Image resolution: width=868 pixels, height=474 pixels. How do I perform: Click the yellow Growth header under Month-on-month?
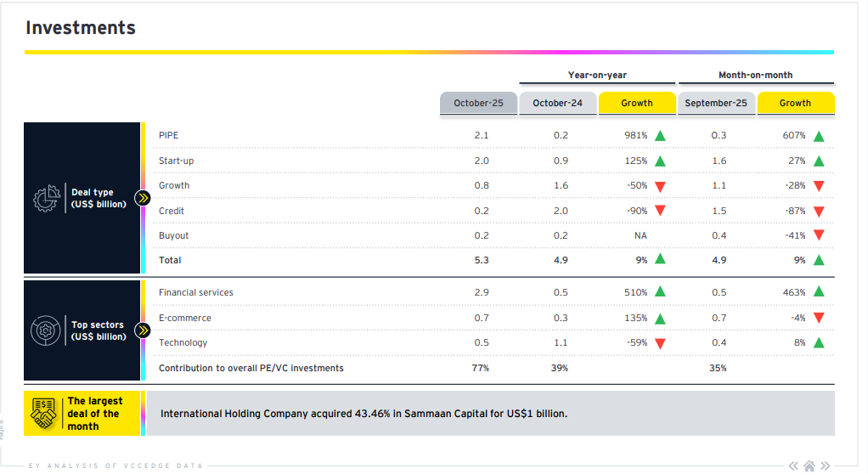795,103
